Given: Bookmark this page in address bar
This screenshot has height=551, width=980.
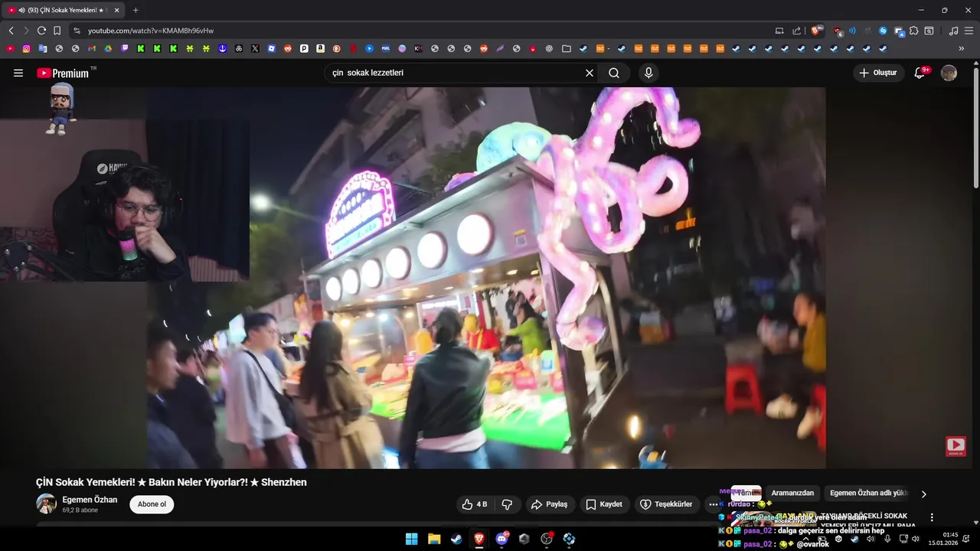Looking at the screenshot, I should pyautogui.click(x=57, y=31).
